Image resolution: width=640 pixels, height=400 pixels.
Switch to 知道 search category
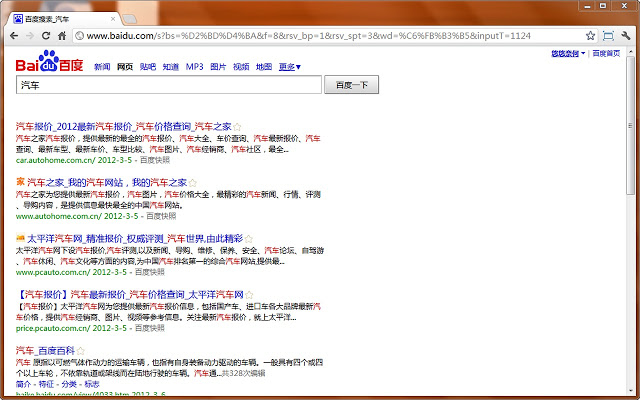point(171,67)
